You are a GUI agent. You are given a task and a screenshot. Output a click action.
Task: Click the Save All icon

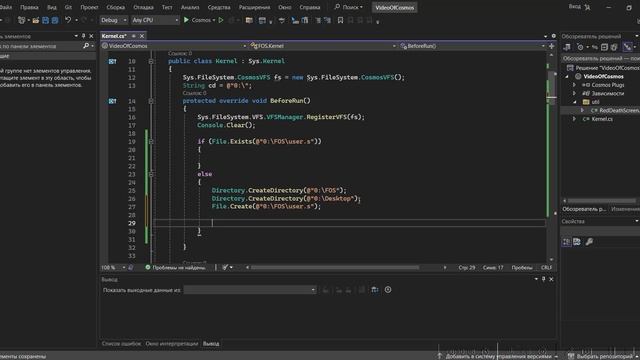point(55,20)
